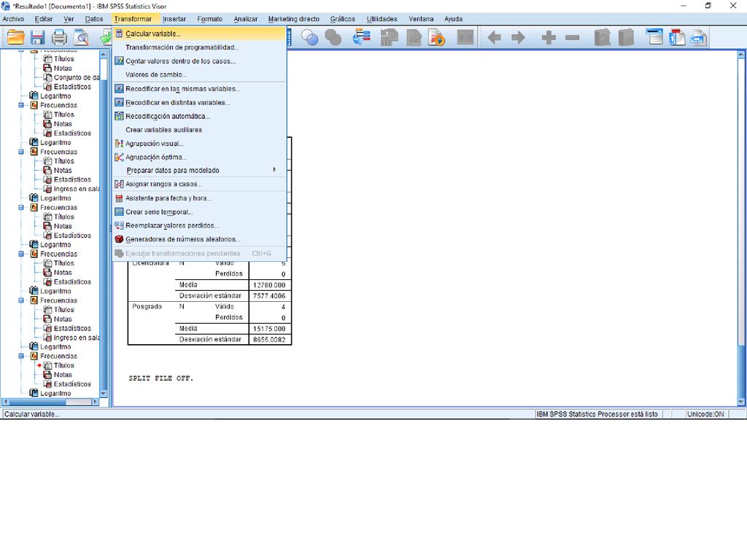The image size is (747, 560).
Task: Open the Marketing directo menu
Action: [x=293, y=19]
